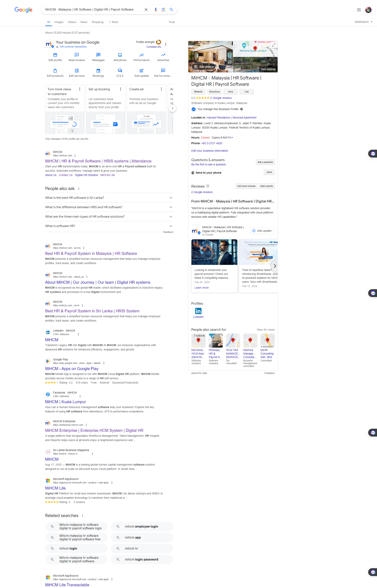The height and width of the screenshot is (588, 377).
Task: Open the Google account avatar
Action: [x=368, y=10]
